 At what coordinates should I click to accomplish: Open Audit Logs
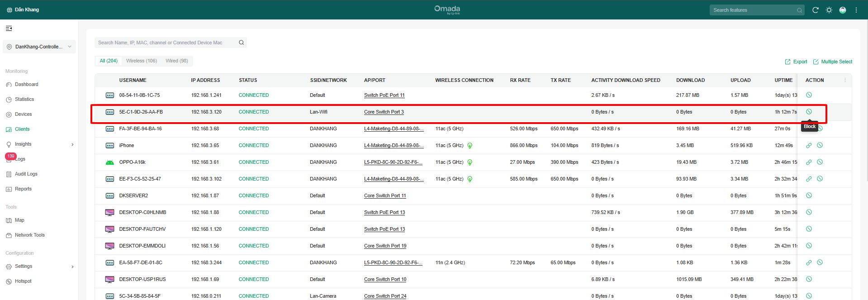pyautogui.click(x=26, y=174)
